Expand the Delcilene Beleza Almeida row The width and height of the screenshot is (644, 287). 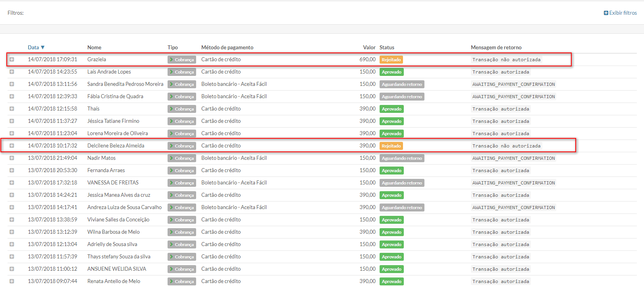(x=12, y=146)
